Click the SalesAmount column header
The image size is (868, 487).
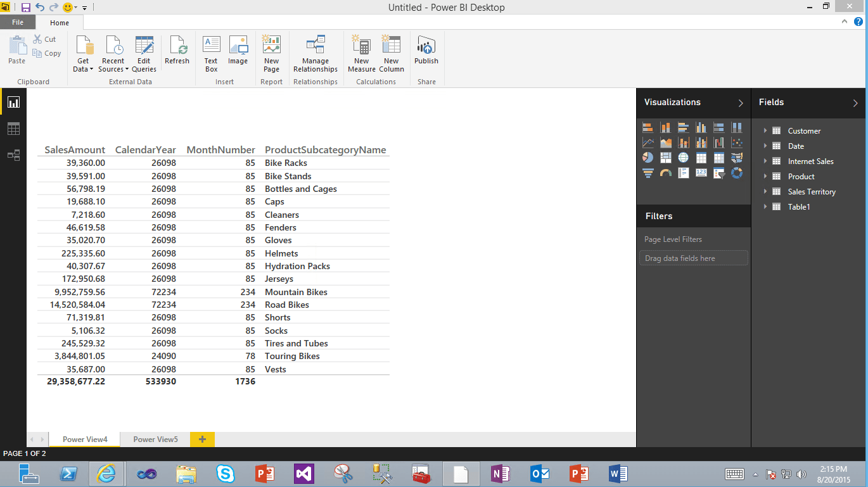[75, 150]
